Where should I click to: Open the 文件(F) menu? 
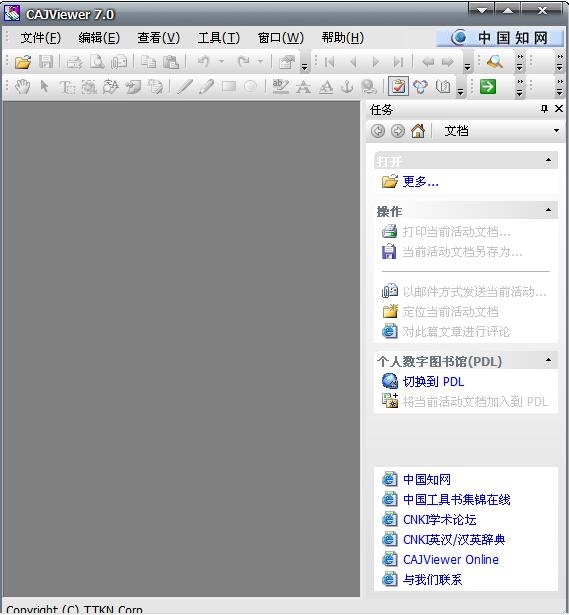41,38
